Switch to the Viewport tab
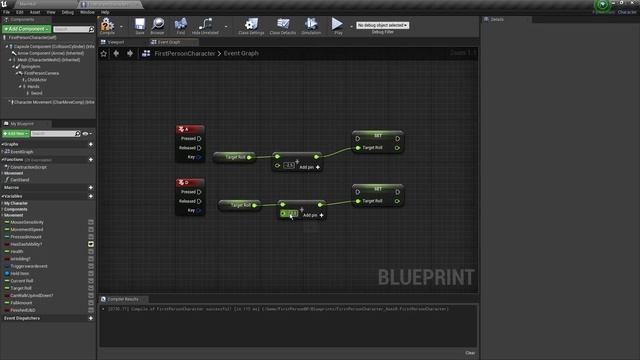Screen dimensions: 640x360 click(x=116, y=42)
